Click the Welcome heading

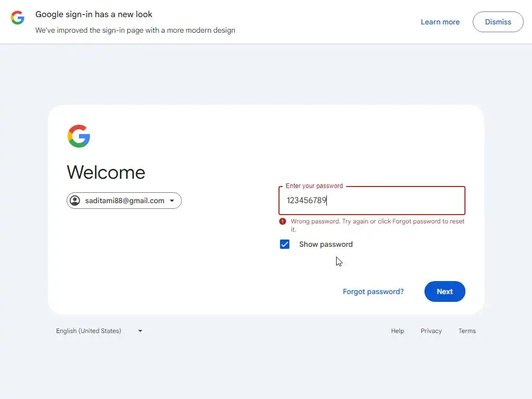pos(106,172)
